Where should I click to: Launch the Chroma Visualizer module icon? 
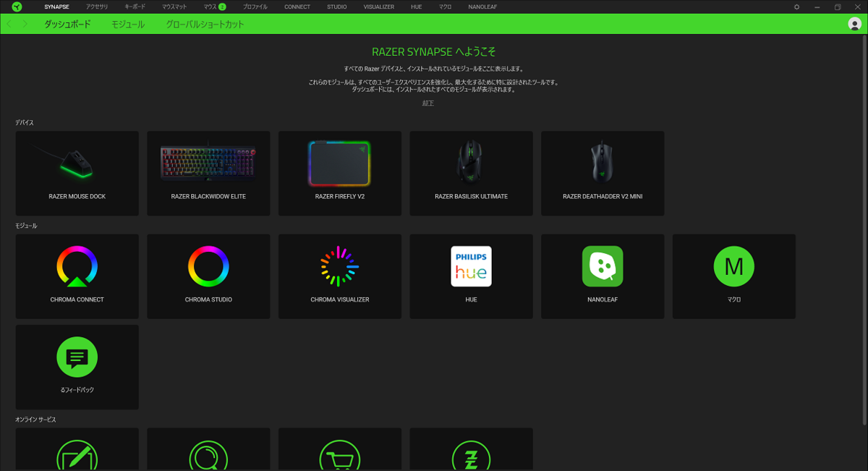[x=340, y=266]
